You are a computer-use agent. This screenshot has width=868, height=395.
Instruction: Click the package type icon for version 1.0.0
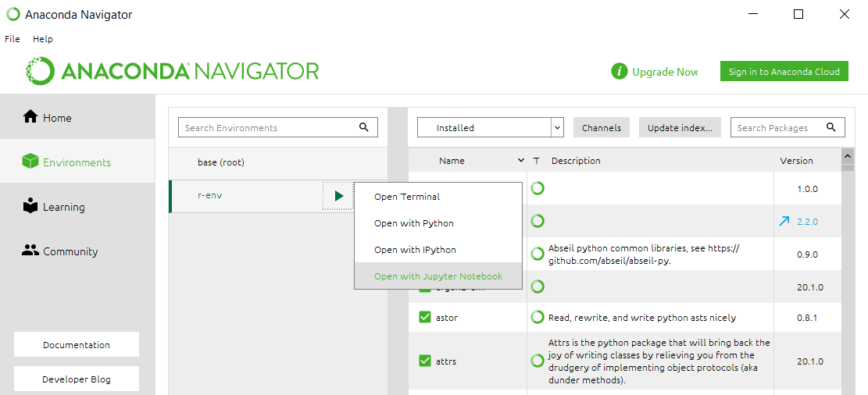click(538, 188)
